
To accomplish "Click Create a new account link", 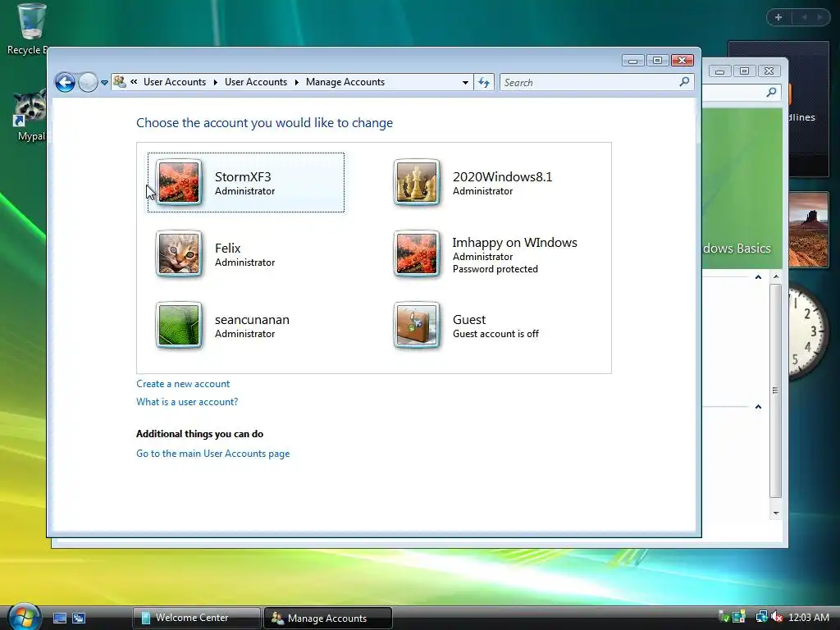I will coord(183,384).
